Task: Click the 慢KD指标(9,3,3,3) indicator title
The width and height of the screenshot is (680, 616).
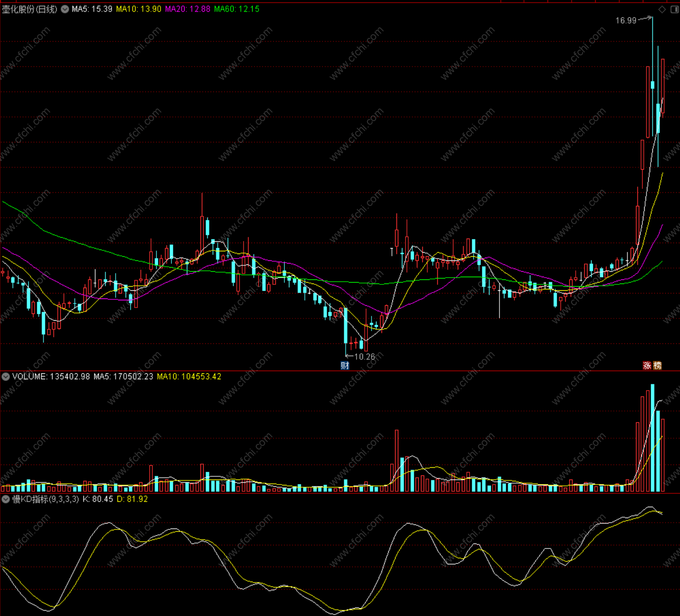Action: (45, 499)
